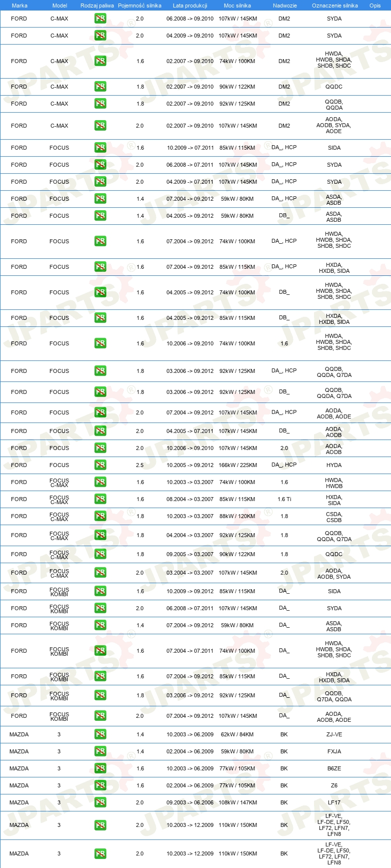Select the '03.2004 -> 03.2007' production years cell

[190, 573]
